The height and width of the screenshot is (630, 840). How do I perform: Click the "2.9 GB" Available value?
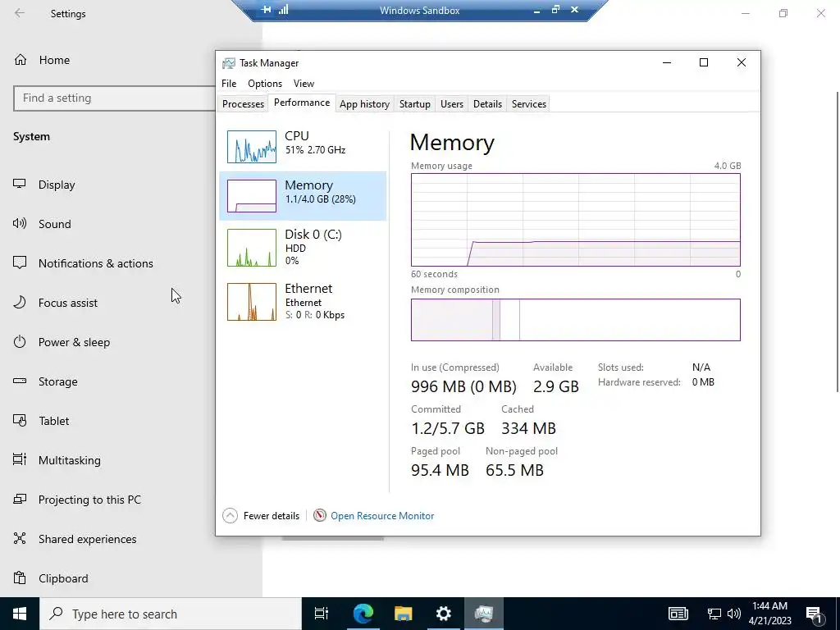pos(556,386)
